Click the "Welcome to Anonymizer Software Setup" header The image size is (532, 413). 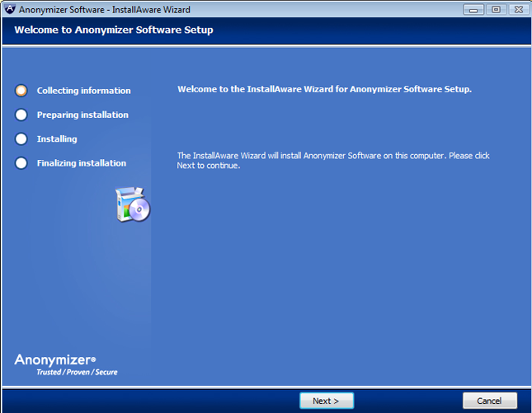tap(113, 31)
